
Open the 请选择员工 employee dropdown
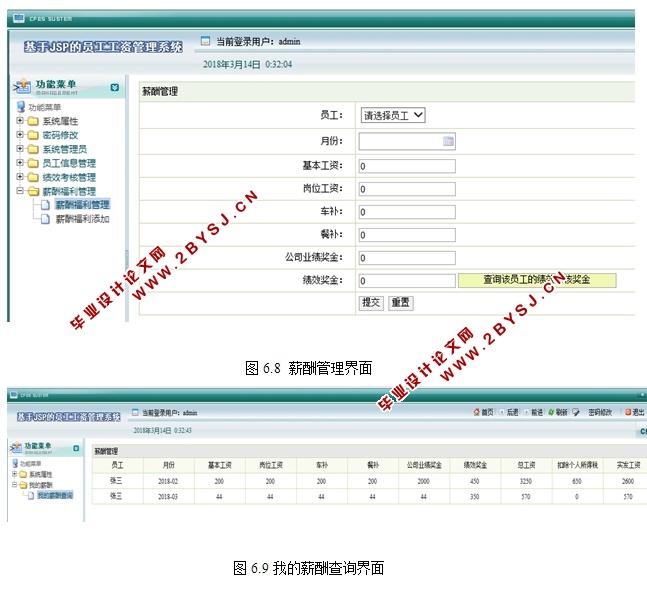pyautogui.click(x=393, y=115)
